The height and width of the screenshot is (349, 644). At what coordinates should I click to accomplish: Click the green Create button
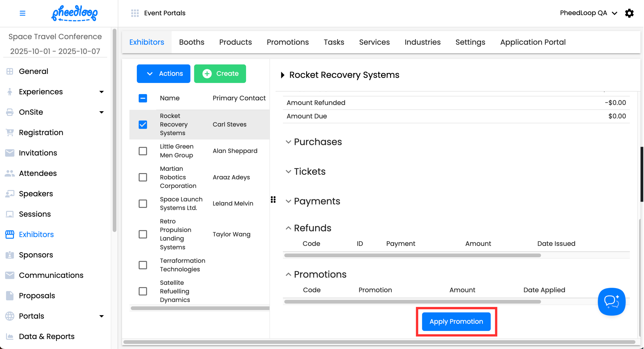(x=220, y=73)
